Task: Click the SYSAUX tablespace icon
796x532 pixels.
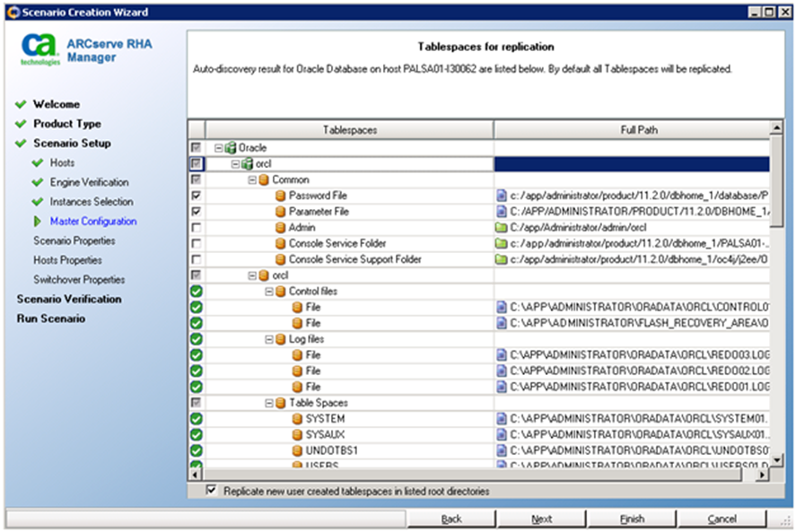Action: point(297,435)
